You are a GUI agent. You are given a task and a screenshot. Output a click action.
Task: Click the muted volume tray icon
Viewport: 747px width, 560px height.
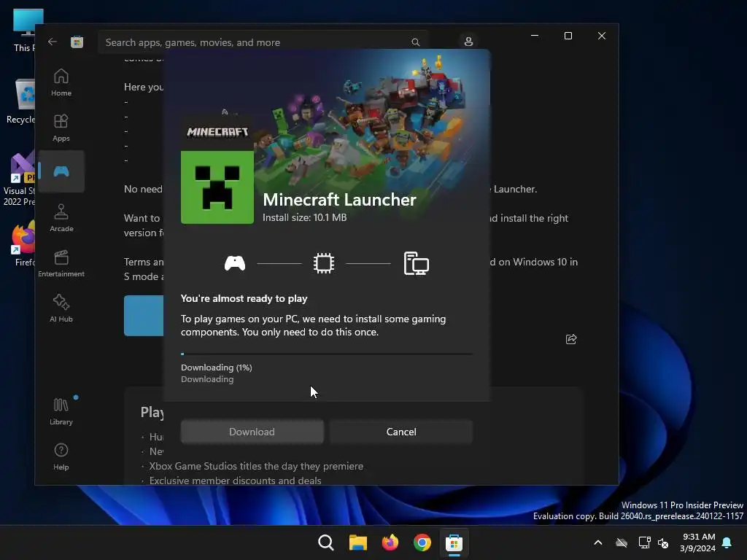pyautogui.click(x=662, y=542)
